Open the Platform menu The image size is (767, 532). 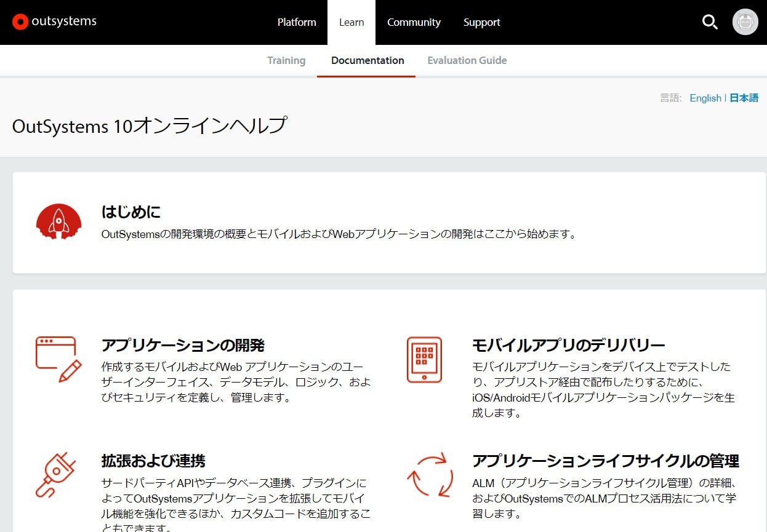point(297,22)
